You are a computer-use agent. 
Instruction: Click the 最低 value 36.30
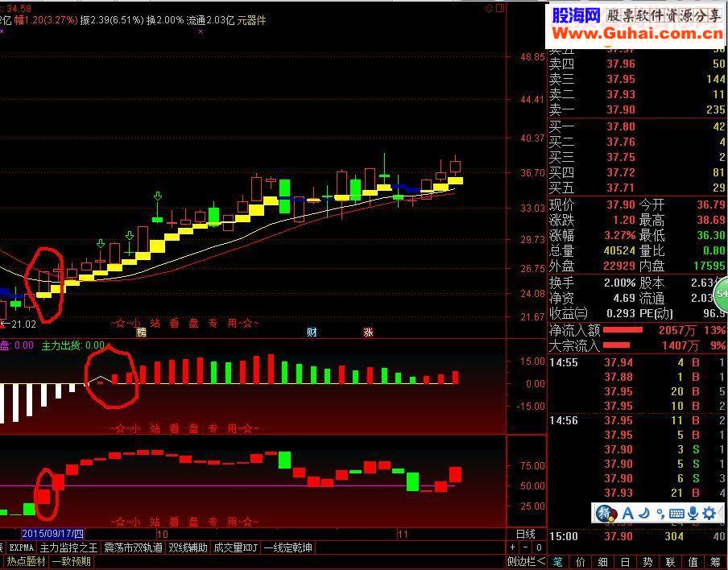[711, 235]
